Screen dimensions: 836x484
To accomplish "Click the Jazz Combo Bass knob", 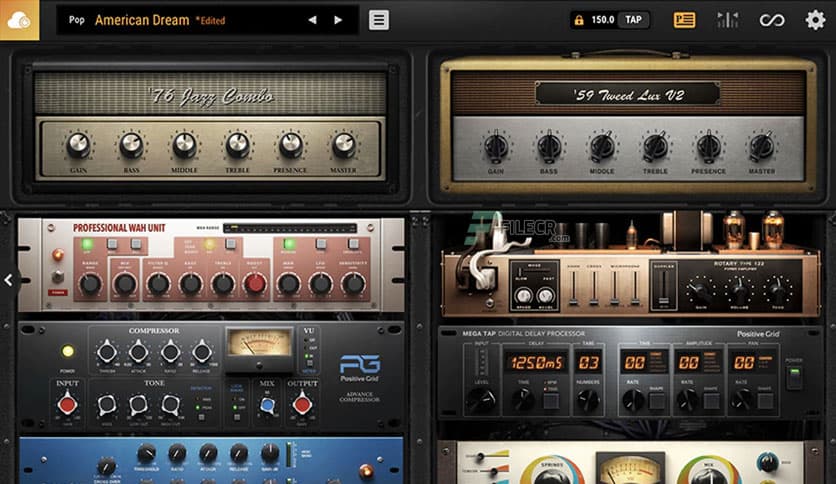I will click(x=131, y=144).
